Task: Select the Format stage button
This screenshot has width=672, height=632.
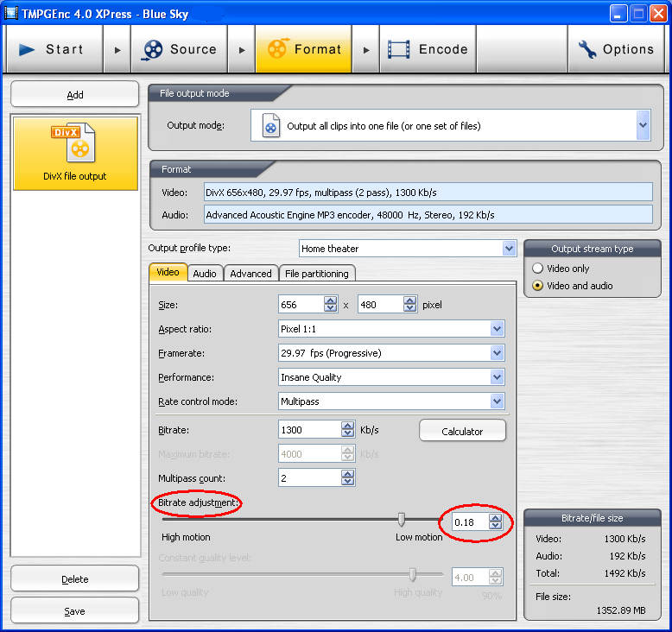Action: point(304,49)
